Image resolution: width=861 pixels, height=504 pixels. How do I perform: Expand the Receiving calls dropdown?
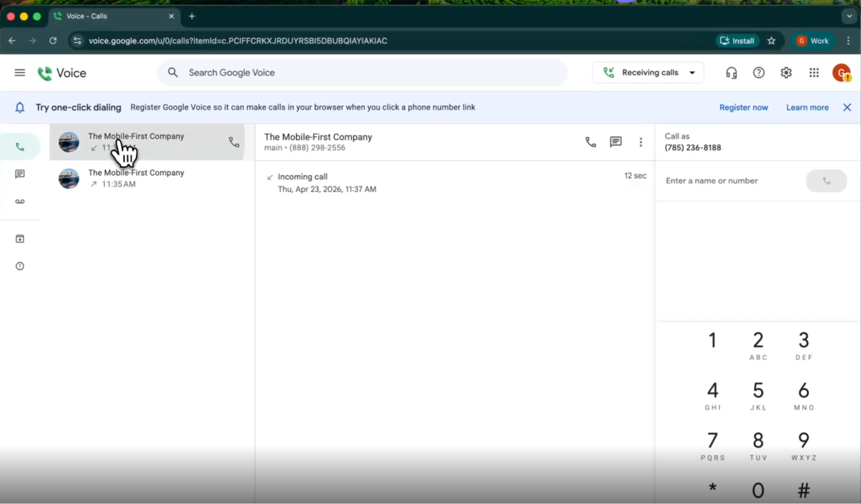click(x=648, y=73)
